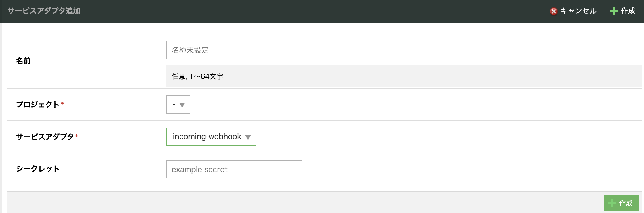Click the green plus icon in the header
Viewport: 644px width, 213px height.
point(614,11)
